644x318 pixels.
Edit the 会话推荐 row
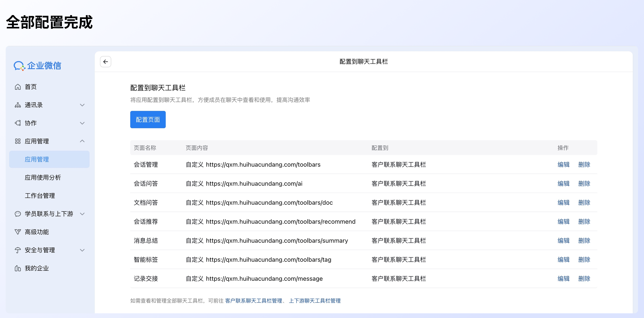pos(563,221)
